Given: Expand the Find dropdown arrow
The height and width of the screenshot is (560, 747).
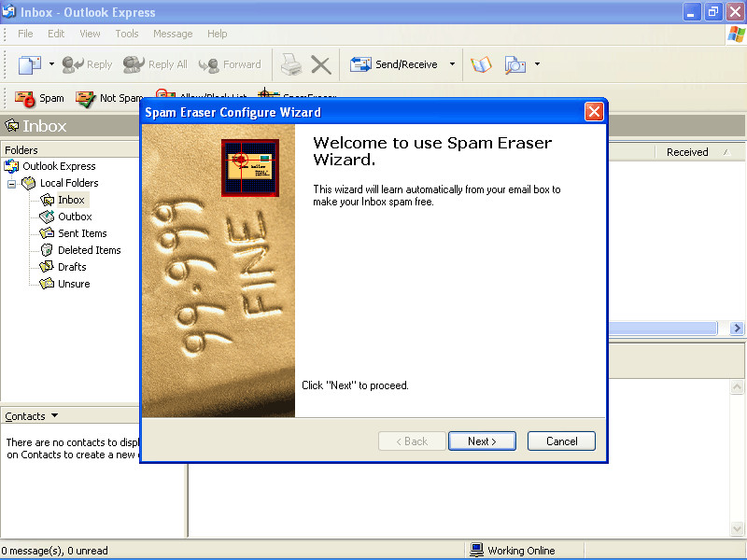Looking at the screenshot, I should coord(537,63).
